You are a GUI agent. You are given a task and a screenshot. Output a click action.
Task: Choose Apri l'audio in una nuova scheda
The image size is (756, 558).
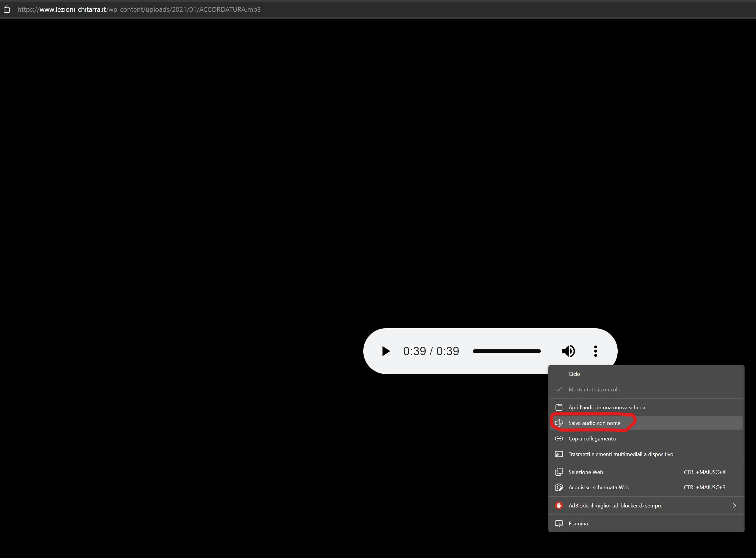(x=607, y=407)
